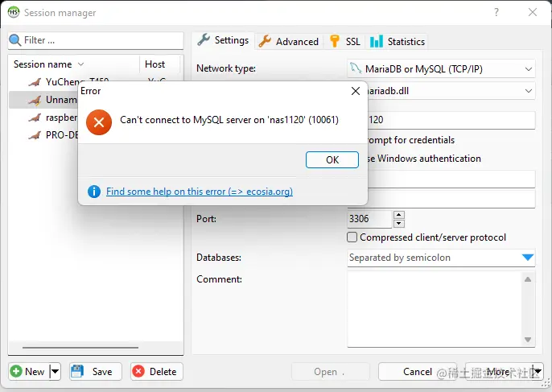
Task: Click the magnifier icon in the Filter box
Action: tap(14, 40)
